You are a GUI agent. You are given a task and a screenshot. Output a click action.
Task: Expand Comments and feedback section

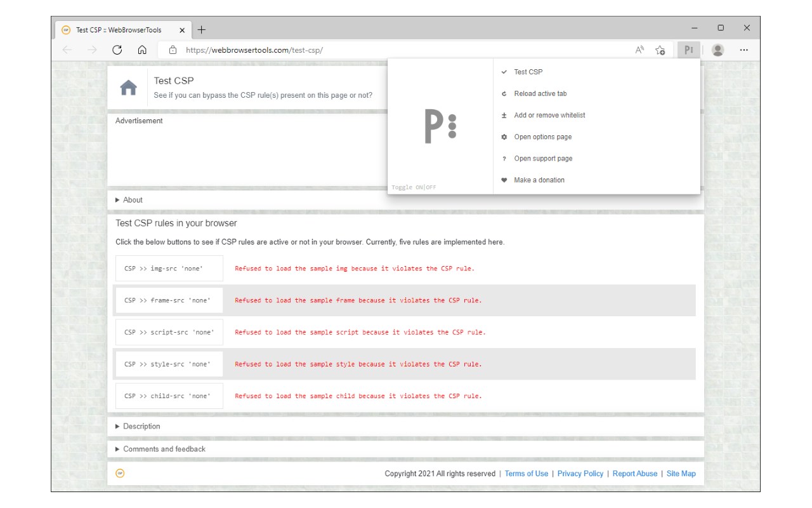(x=164, y=449)
